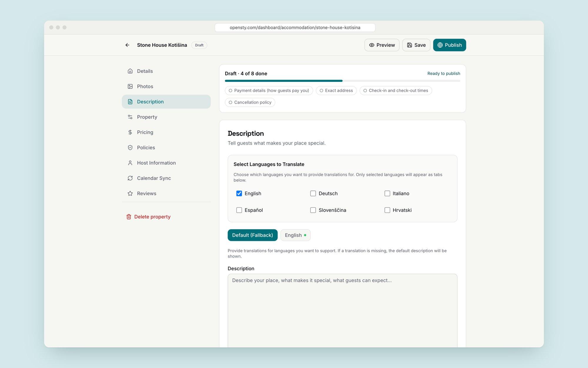The image size is (588, 368).
Task: Enable the Deutsch language checkbox
Action: 313,193
